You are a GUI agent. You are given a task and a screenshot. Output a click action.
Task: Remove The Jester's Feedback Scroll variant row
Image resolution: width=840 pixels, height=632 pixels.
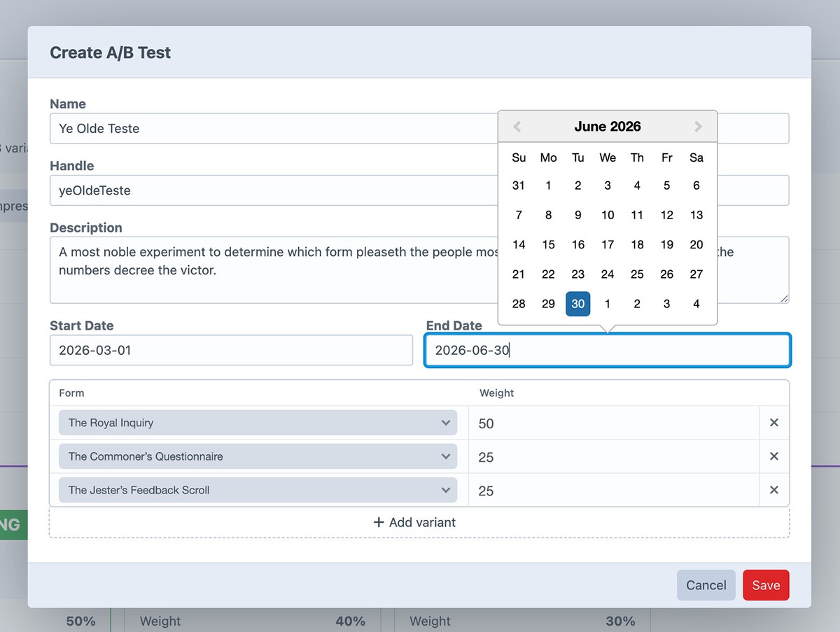point(774,490)
